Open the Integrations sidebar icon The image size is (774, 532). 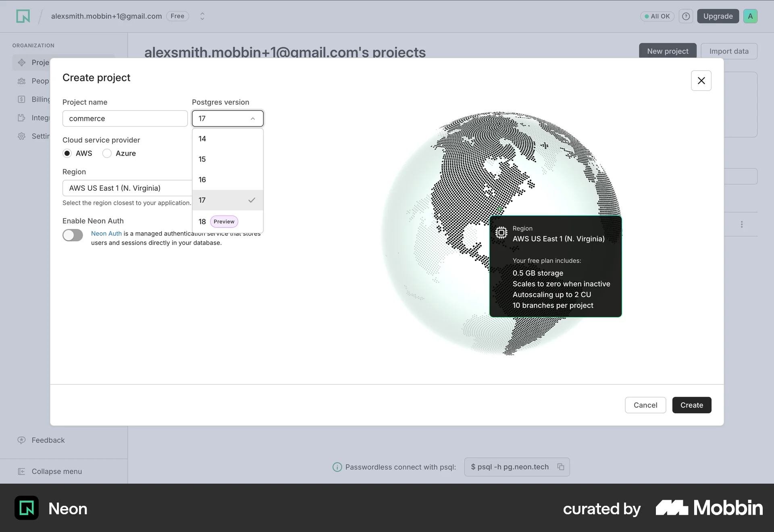22,118
